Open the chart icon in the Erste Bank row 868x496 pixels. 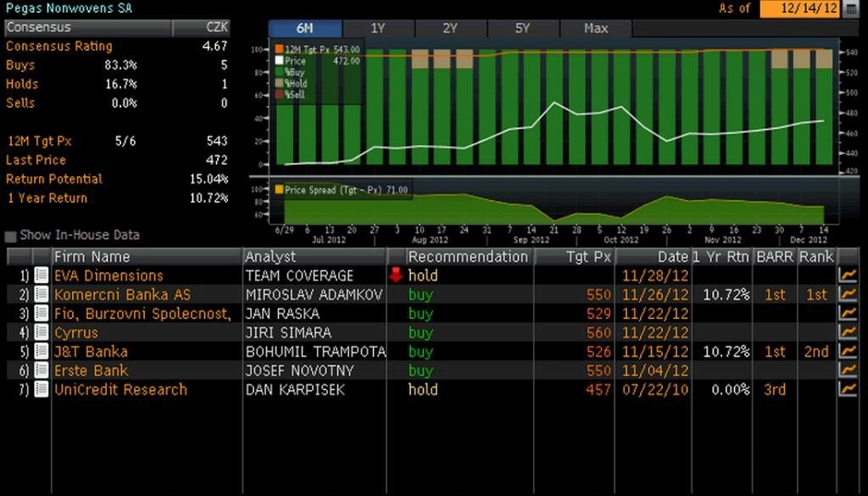[x=848, y=370]
